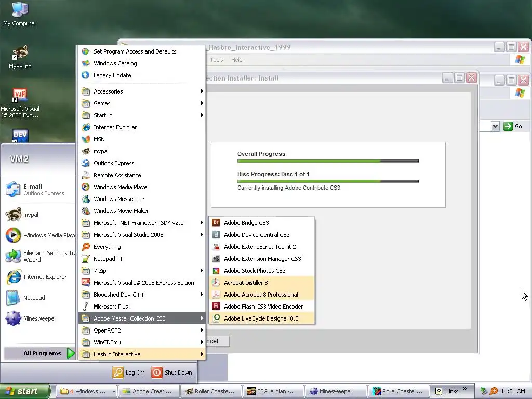Expand the WinCDEmu submenu
Screen dimensions: 532x399
point(142,342)
